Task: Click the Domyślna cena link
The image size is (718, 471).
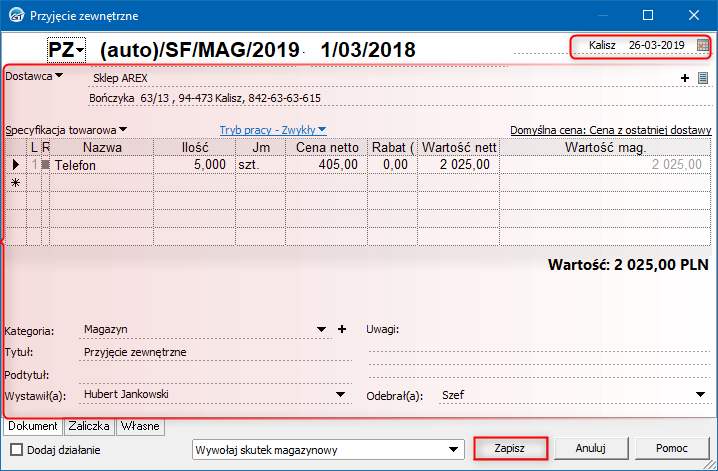Action: click(611, 130)
